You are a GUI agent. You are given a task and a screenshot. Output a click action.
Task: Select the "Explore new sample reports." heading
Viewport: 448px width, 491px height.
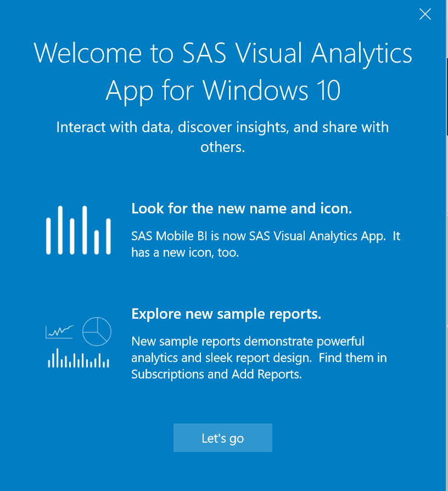[x=226, y=314]
